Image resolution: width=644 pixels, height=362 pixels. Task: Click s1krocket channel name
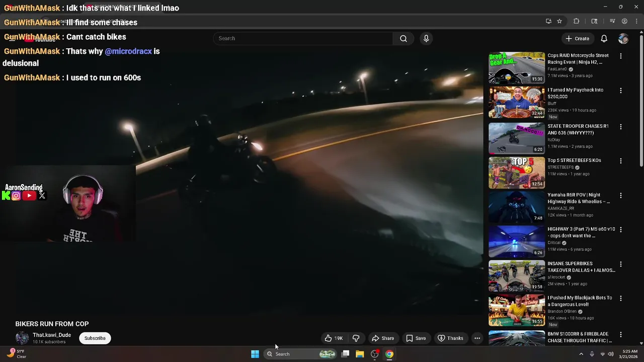click(x=556, y=277)
